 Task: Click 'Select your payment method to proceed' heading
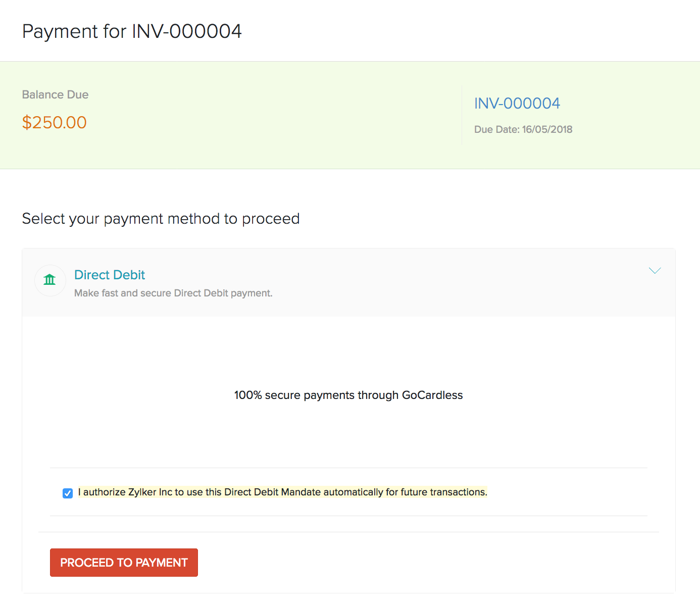[161, 219]
